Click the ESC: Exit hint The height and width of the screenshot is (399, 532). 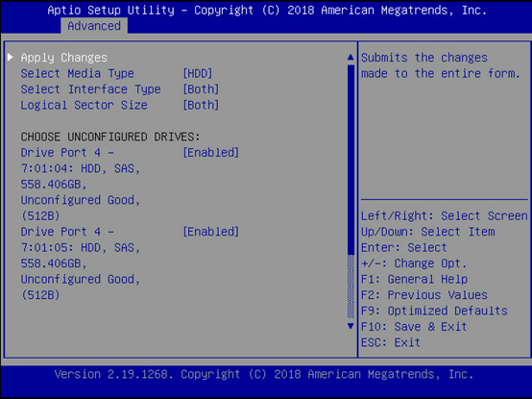point(391,342)
